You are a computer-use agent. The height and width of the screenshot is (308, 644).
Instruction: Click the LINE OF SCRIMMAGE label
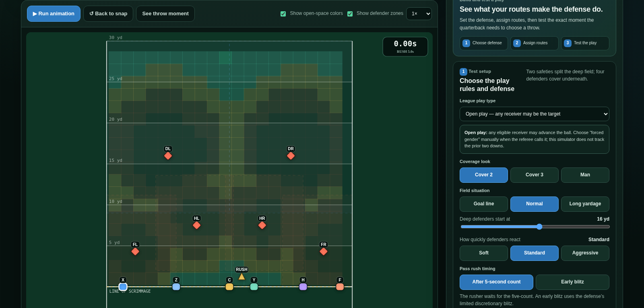click(130, 291)
